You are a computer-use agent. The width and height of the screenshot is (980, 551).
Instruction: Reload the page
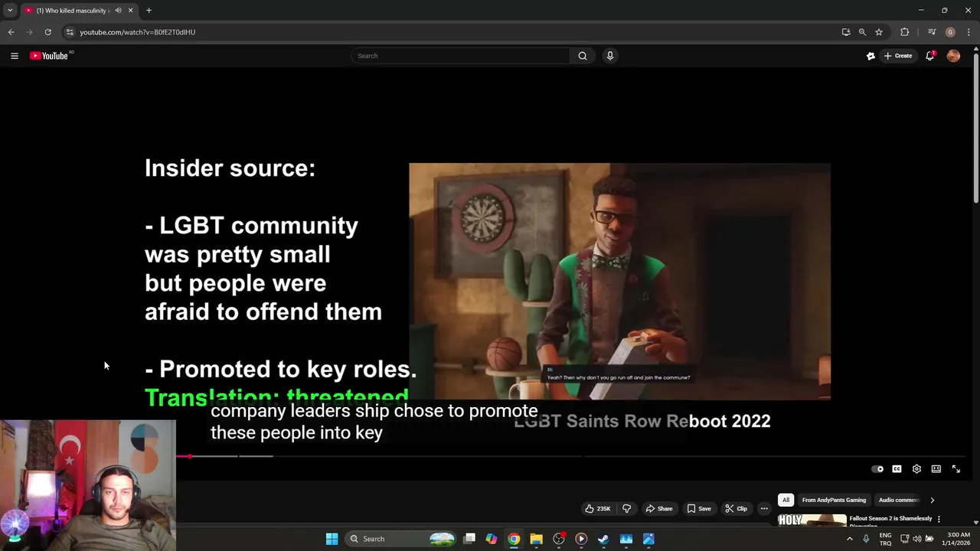tap(47, 32)
